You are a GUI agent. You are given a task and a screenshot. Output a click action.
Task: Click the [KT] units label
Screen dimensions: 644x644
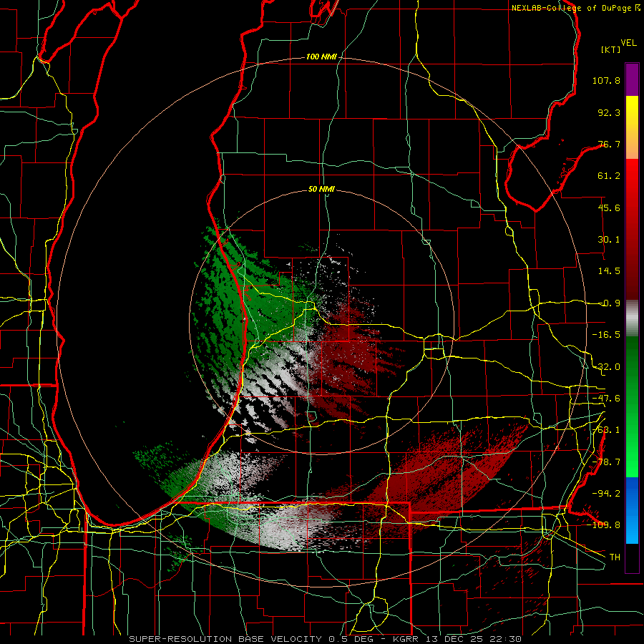(x=610, y=49)
